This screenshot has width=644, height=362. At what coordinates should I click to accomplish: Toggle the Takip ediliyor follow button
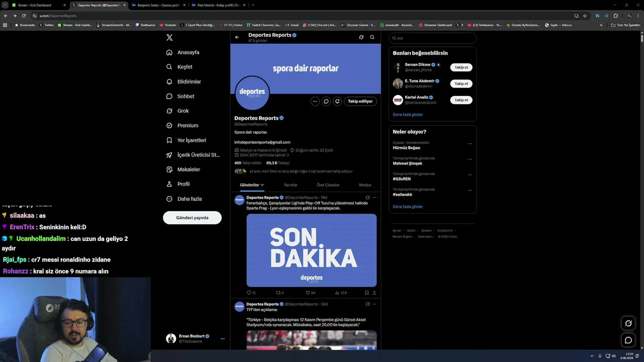(360, 101)
